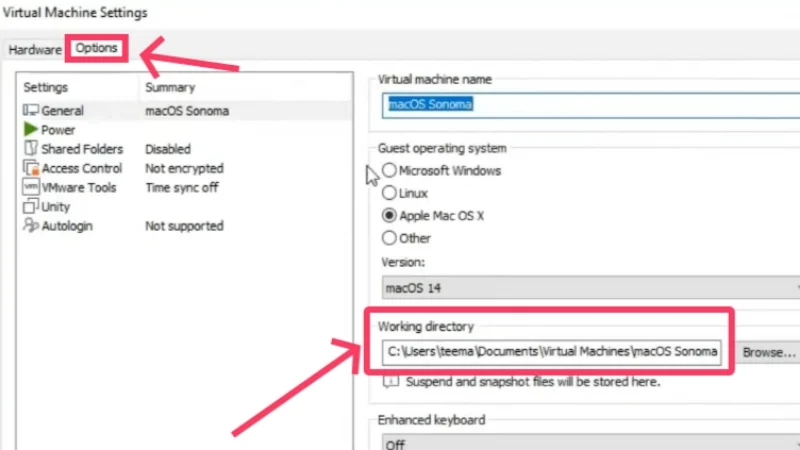The height and width of the screenshot is (450, 800).
Task: Choose Other guest OS radio
Action: pyautogui.click(x=389, y=238)
